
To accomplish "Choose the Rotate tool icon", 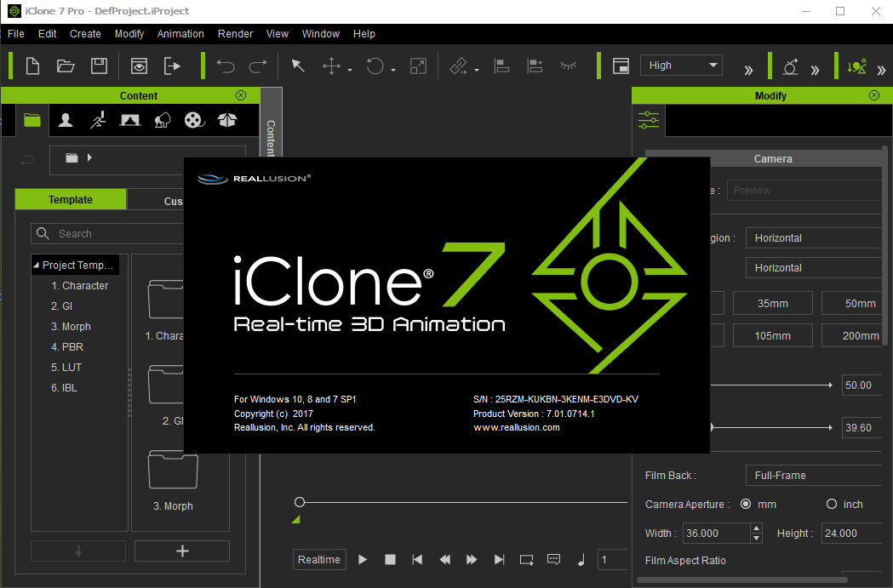I will [x=375, y=66].
